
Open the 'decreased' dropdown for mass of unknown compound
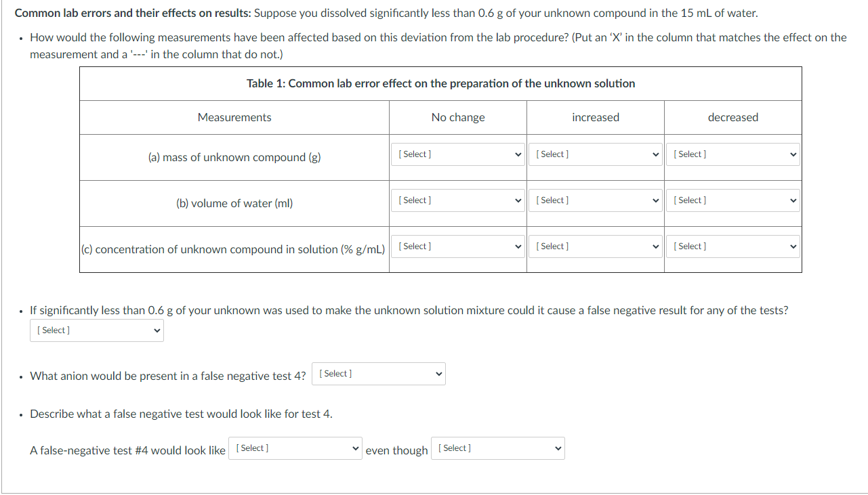tap(732, 154)
